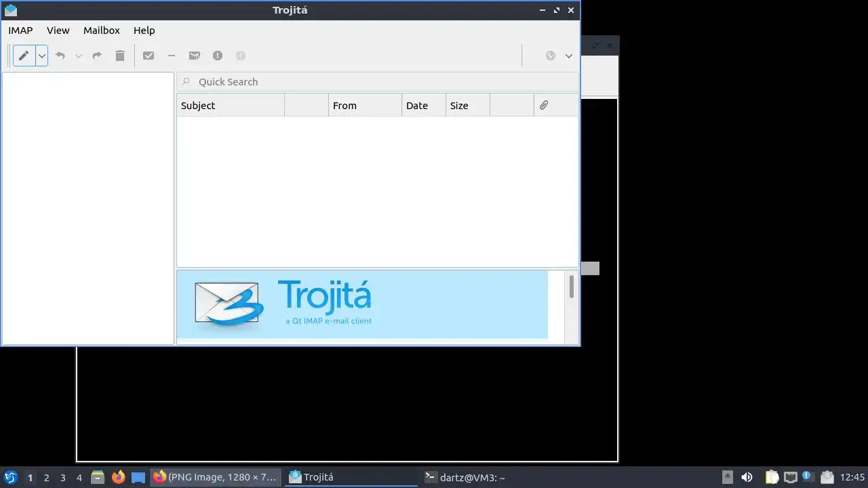Sort messages by Date column

pyautogui.click(x=424, y=105)
